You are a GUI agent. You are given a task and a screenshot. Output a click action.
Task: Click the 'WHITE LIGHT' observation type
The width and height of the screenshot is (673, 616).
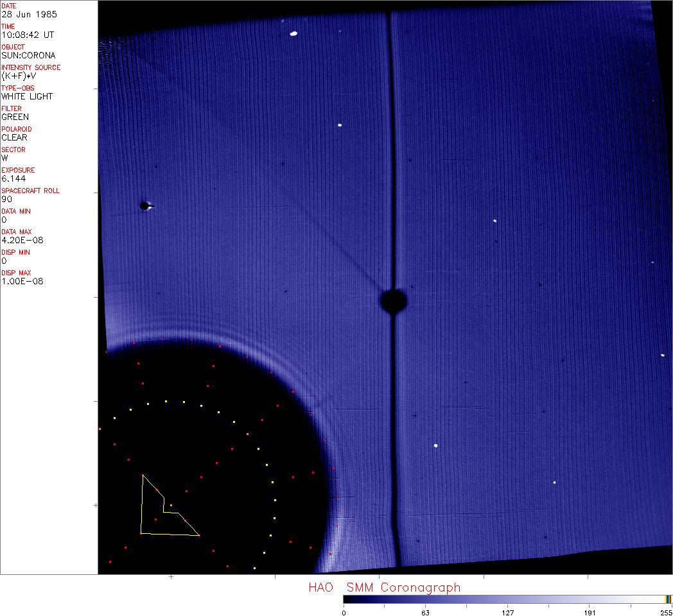pyautogui.click(x=27, y=96)
